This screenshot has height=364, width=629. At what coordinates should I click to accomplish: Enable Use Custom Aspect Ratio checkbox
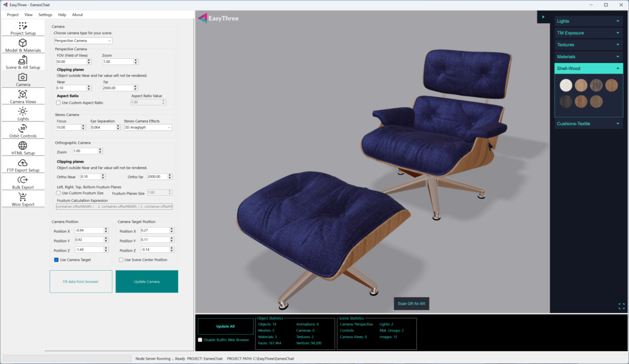(x=58, y=103)
